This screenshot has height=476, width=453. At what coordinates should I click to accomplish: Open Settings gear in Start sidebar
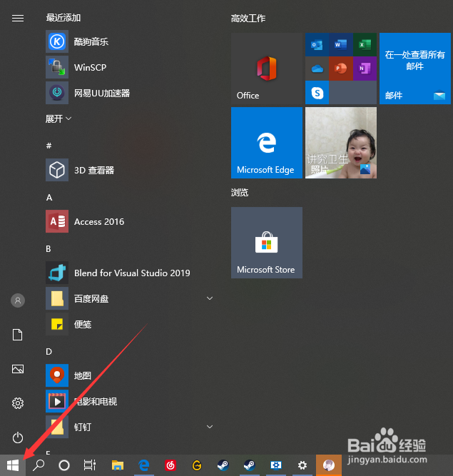point(18,403)
